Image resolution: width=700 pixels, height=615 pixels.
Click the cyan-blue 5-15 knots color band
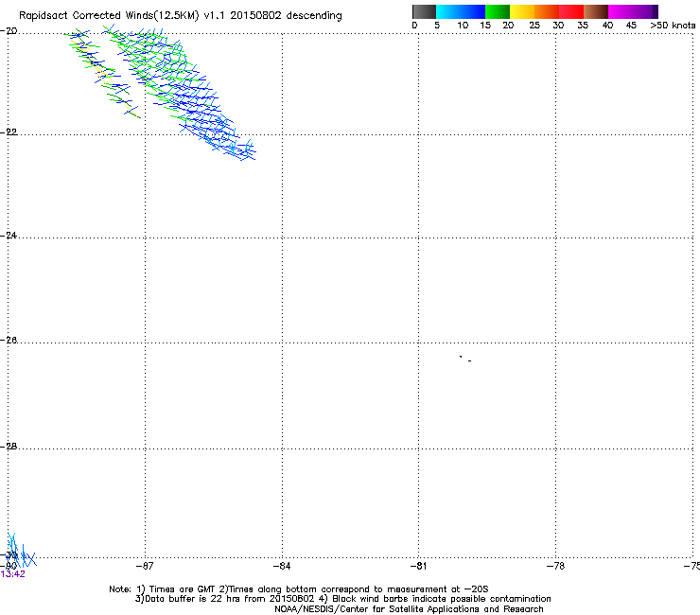click(x=461, y=11)
